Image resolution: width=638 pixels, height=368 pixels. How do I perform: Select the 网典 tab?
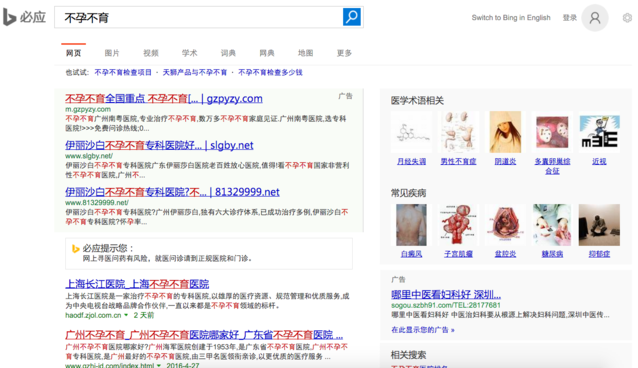pos(267,53)
